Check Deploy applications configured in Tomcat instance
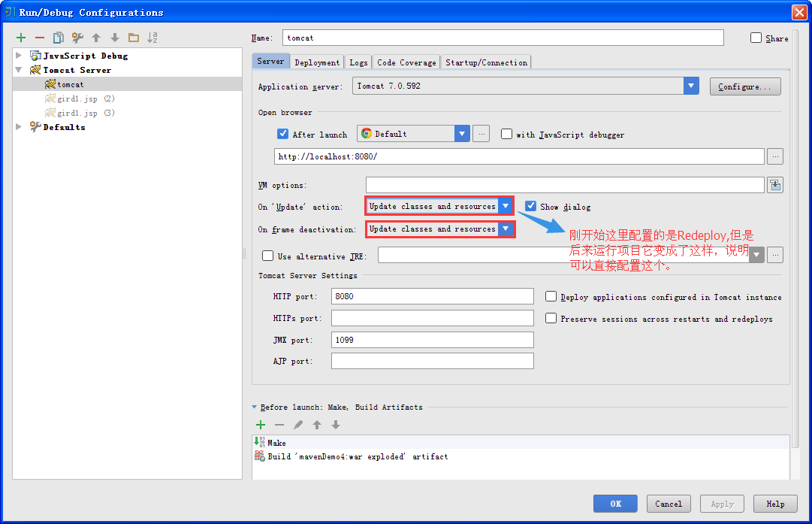Image resolution: width=812 pixels, height=524 pixels. (551, 296)
